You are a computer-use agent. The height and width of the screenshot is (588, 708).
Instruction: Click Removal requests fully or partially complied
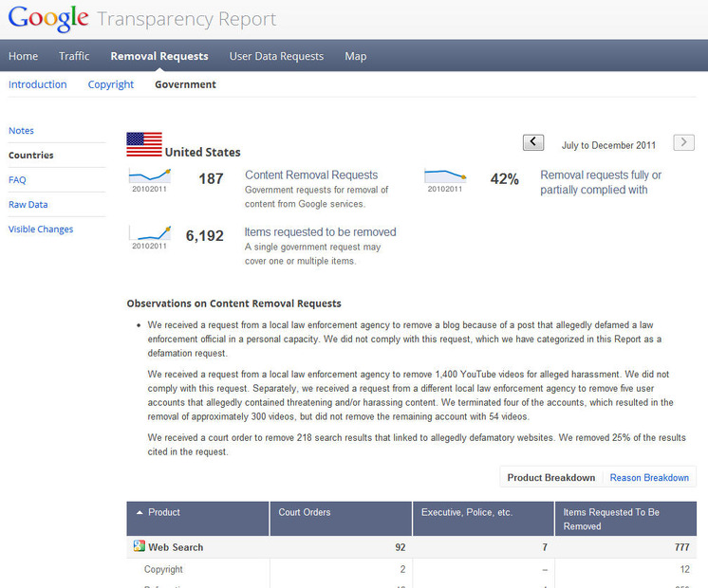(601, 182)
